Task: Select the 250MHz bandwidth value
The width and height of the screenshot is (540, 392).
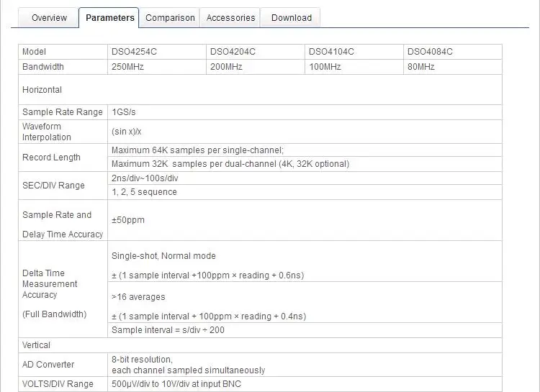Action: (127, 67)
